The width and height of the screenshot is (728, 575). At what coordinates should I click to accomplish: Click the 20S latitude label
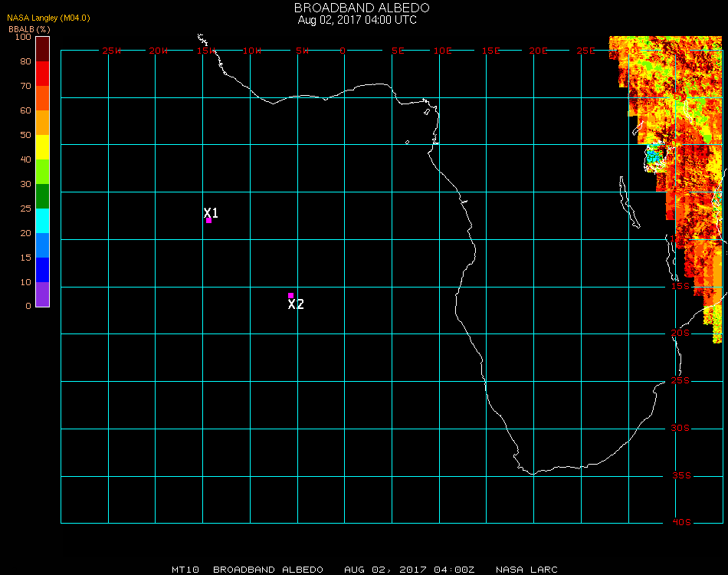[x=680, y=333]
